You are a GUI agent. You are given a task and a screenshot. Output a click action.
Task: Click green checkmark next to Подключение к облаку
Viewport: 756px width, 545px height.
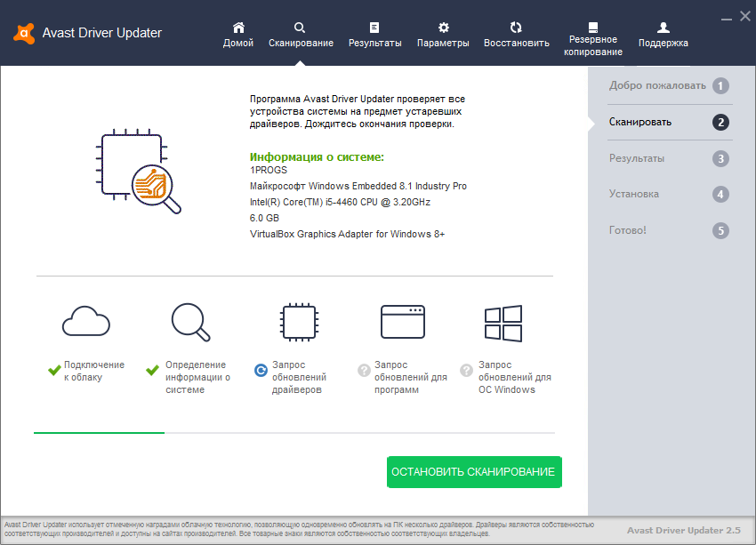54,370
